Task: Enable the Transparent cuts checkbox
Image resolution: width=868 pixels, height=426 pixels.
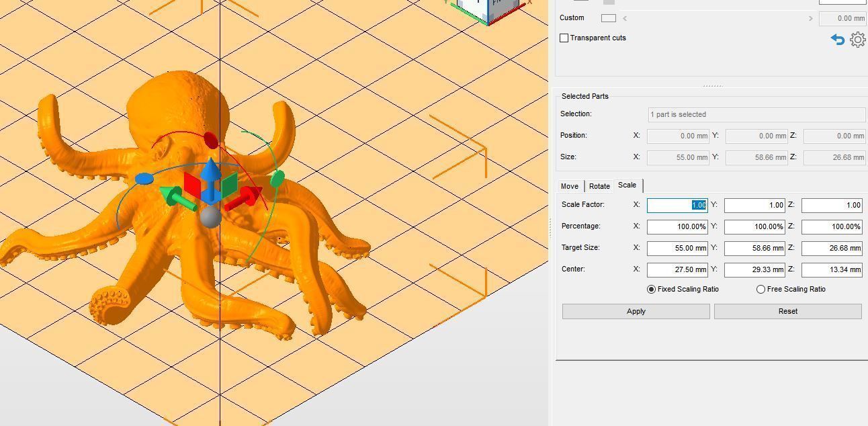Action: tap(564, 38)
